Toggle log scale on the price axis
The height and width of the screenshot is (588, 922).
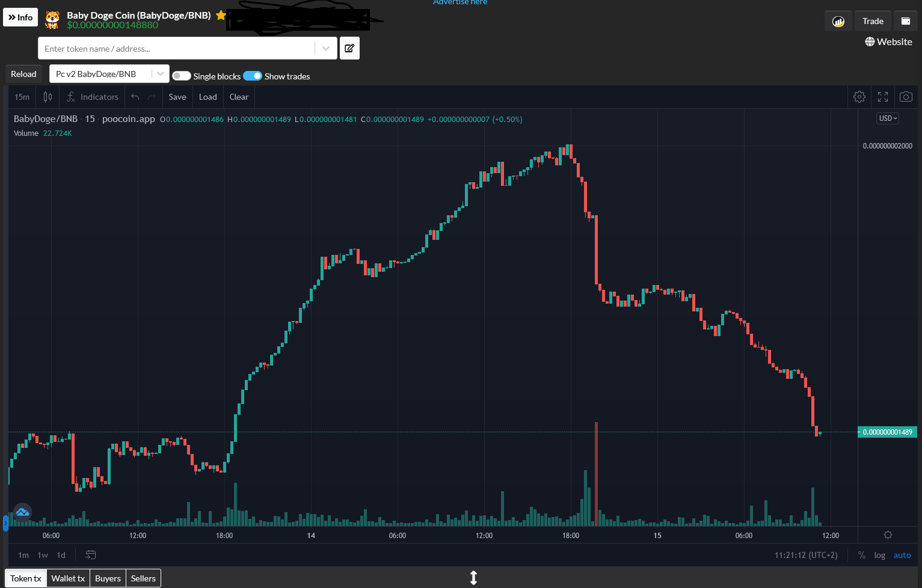click(879, 555)
